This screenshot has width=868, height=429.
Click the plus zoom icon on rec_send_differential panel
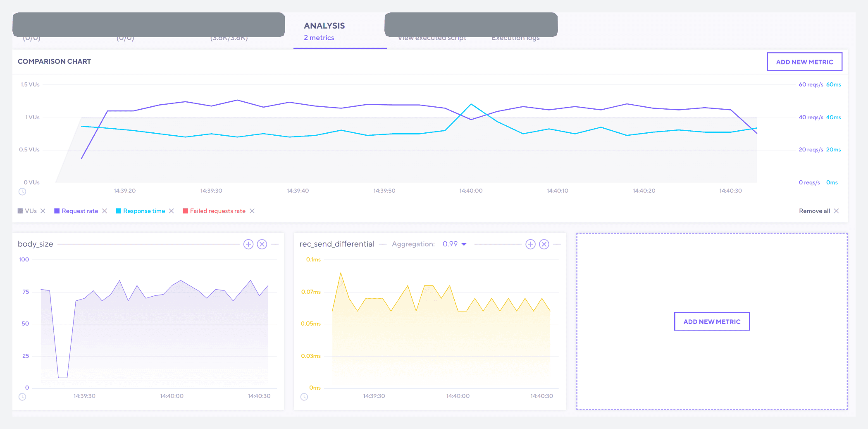point(531,244)
